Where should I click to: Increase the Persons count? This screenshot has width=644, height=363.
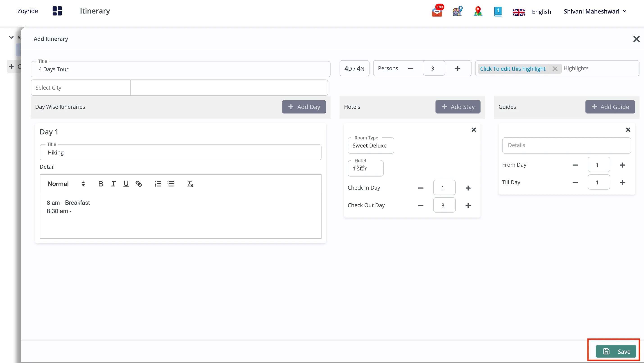point(458,68)
